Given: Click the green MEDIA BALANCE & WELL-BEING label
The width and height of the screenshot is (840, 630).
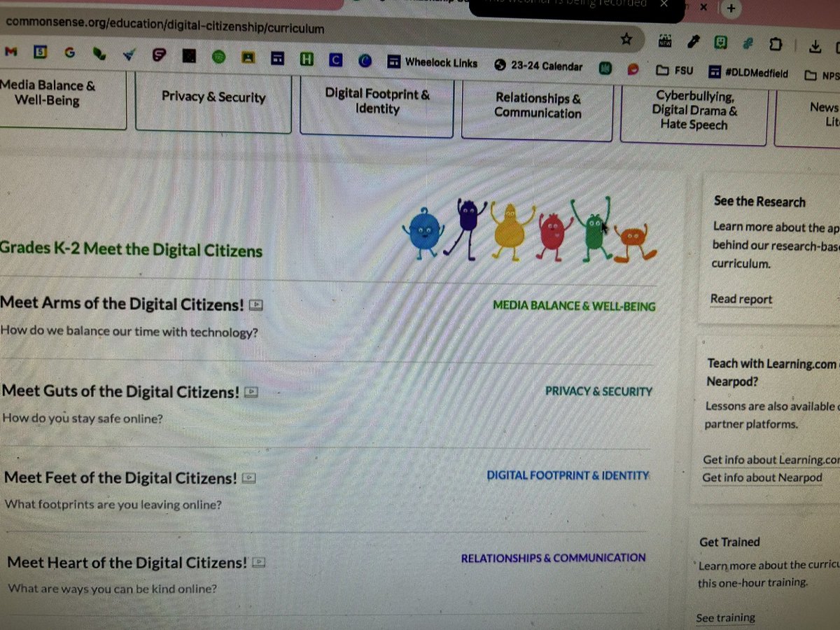Looking at the screenshot, I should pyautogui.click(x=574, y=306).
